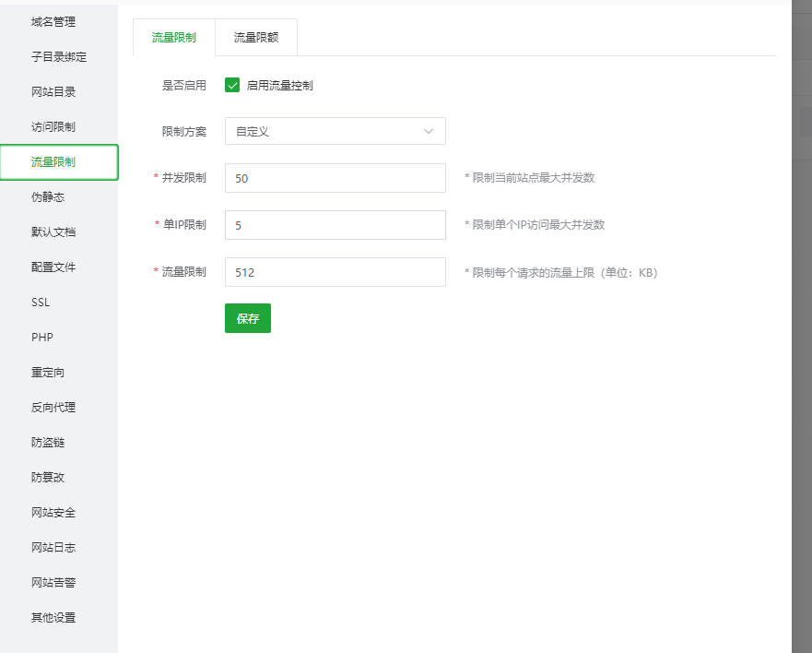The image size is (812, 653).
Task: Select 反向代理 in the sidebar
Action: click(53, 407)
